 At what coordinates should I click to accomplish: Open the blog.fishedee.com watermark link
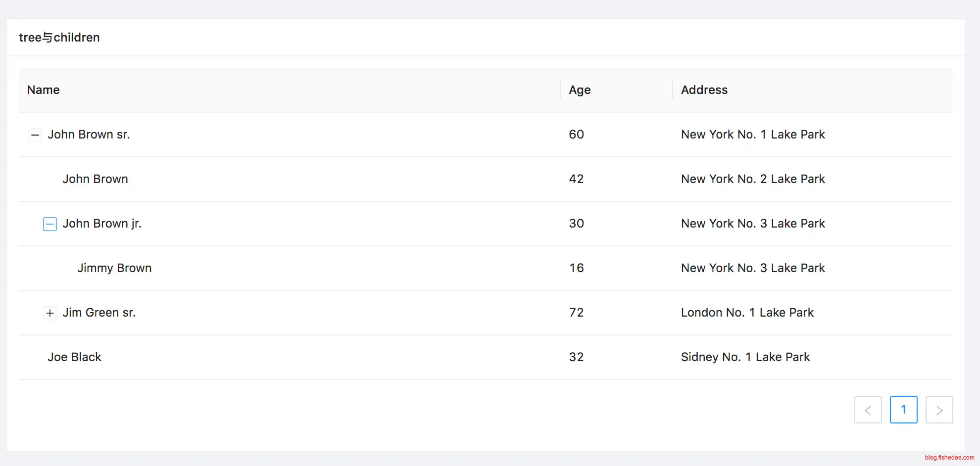[949, 458]
